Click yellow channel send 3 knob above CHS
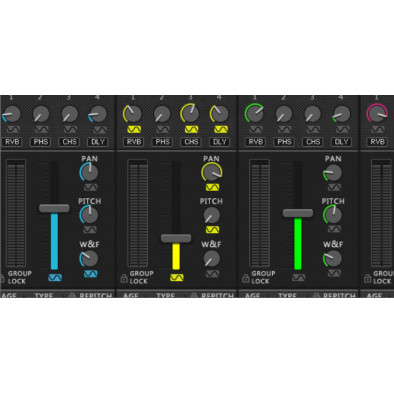Viewport: 394px width, 394px height. tap(190, 113)
